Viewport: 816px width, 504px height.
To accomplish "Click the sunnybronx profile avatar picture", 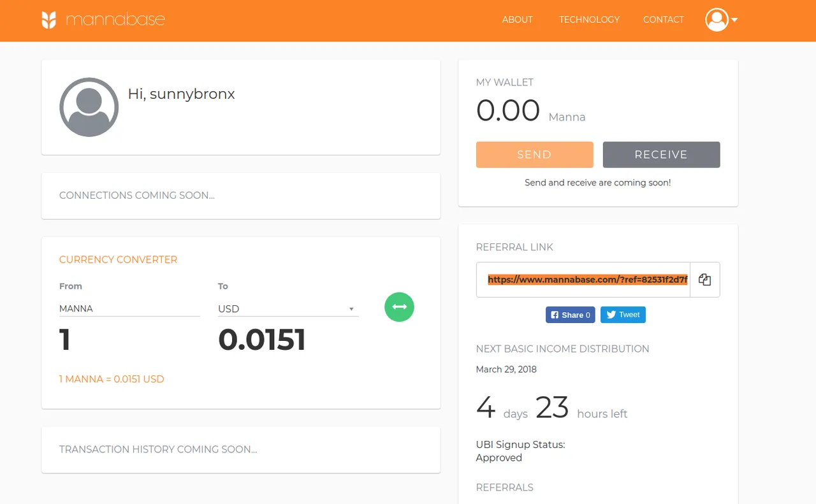I will pos(89,107).
